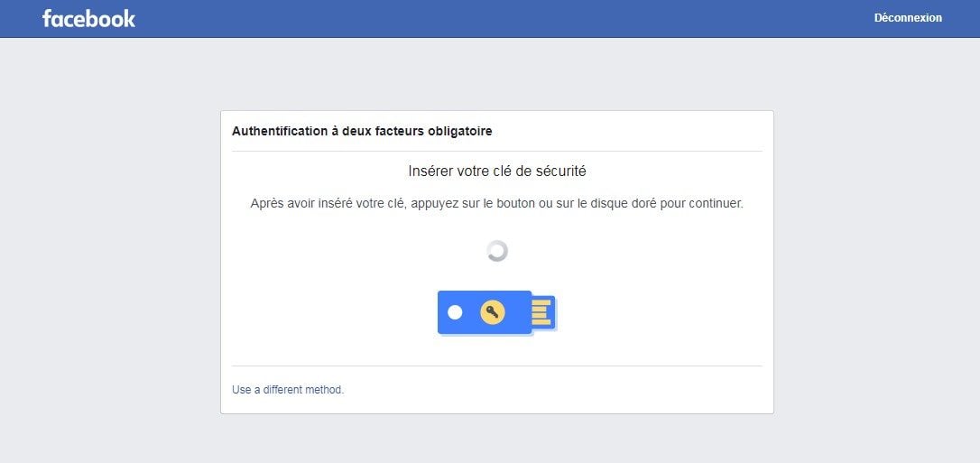
Task: Click the divider line under the dialog title
Action: click(x=497, y=152)
